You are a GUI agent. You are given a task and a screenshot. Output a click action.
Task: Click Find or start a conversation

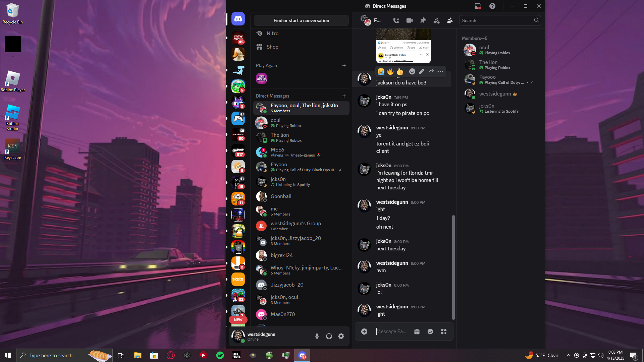[x=301, y=20]
